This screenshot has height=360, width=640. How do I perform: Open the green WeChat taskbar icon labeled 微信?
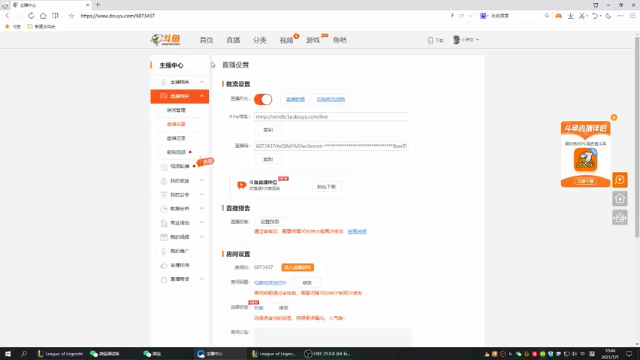pos(152,354)
